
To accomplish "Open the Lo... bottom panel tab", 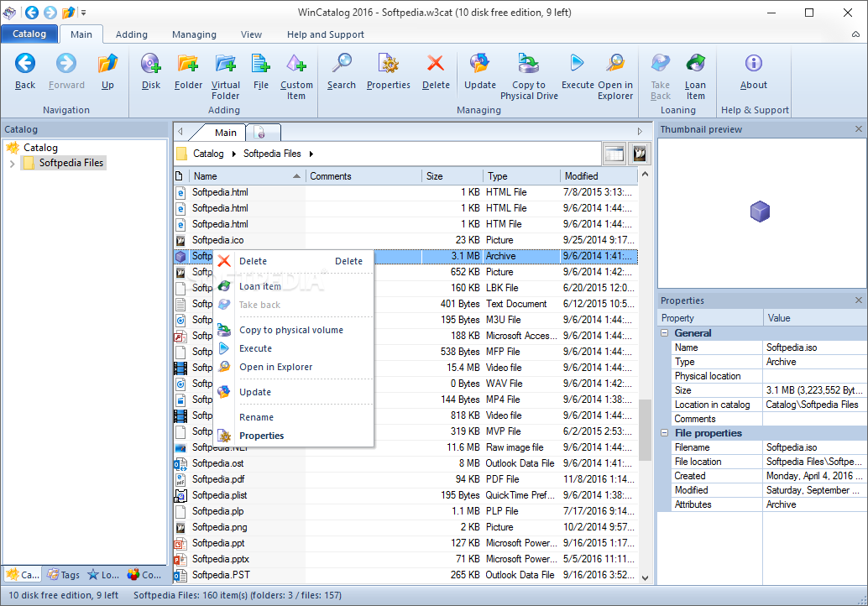I will [x=103, y=575].
